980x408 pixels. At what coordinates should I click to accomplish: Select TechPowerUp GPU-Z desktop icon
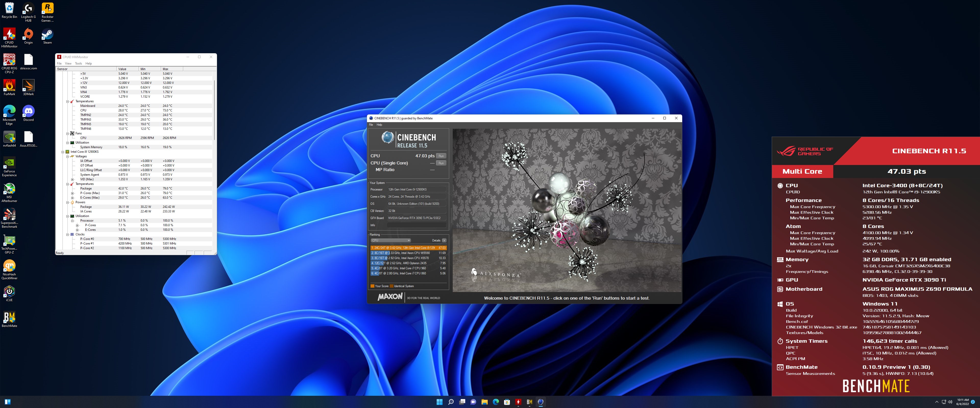point(9,244)
